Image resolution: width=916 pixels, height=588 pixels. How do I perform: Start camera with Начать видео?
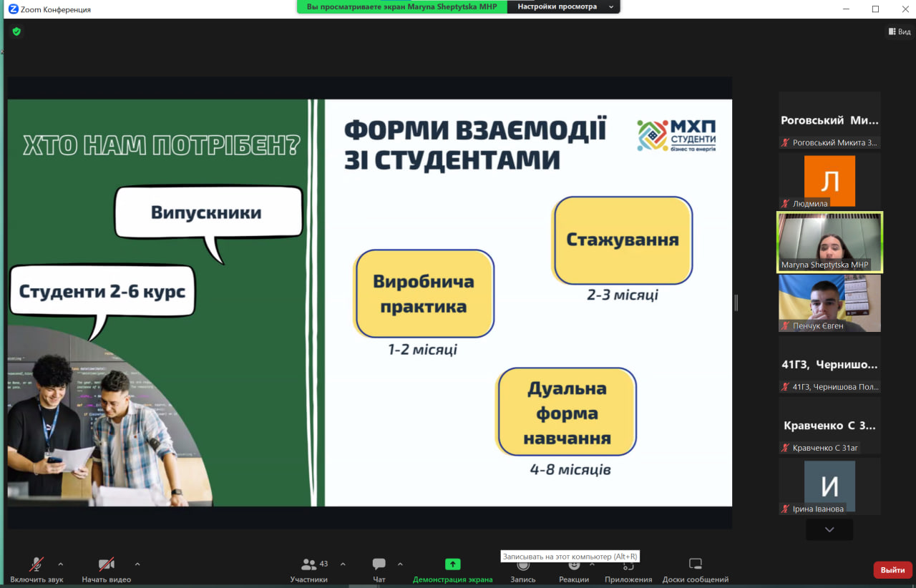[106, 570]
